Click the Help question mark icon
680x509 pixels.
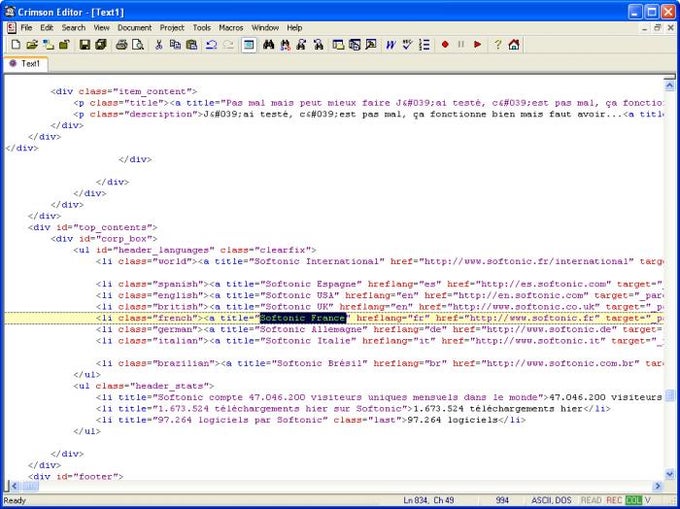coord(498,45)
